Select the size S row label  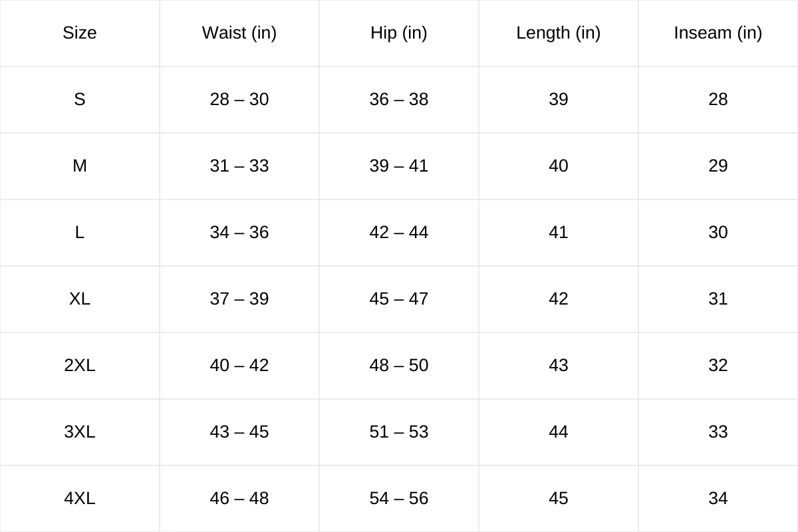point(80,99)
